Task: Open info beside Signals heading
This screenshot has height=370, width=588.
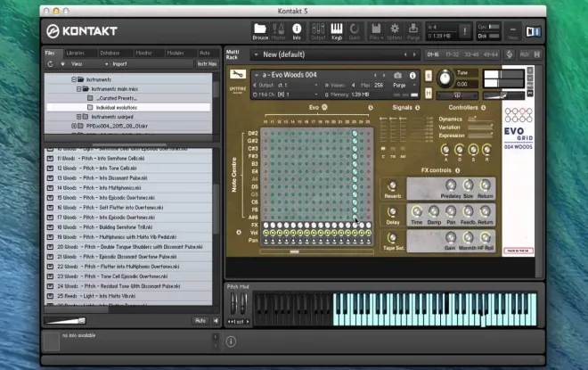Action: 417,108
